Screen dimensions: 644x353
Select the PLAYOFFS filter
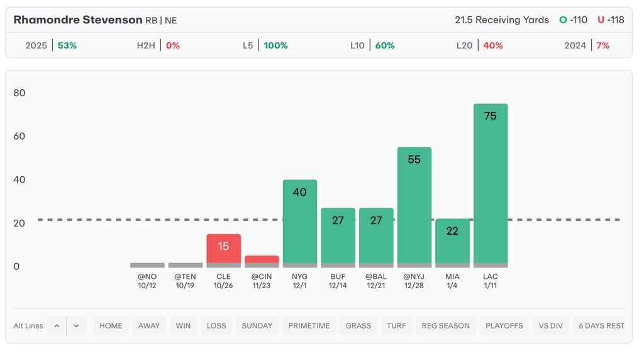504,326
